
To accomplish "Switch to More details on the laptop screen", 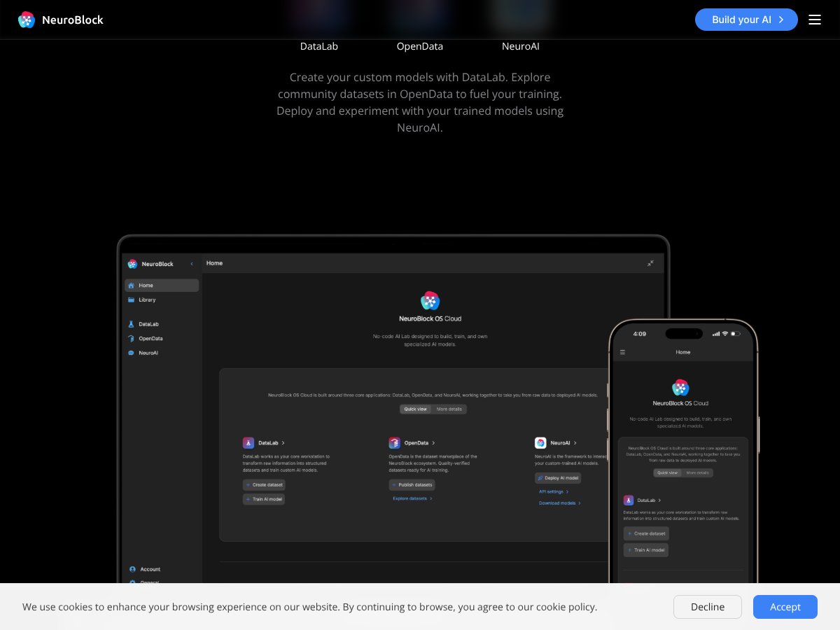I will point(449,409).
